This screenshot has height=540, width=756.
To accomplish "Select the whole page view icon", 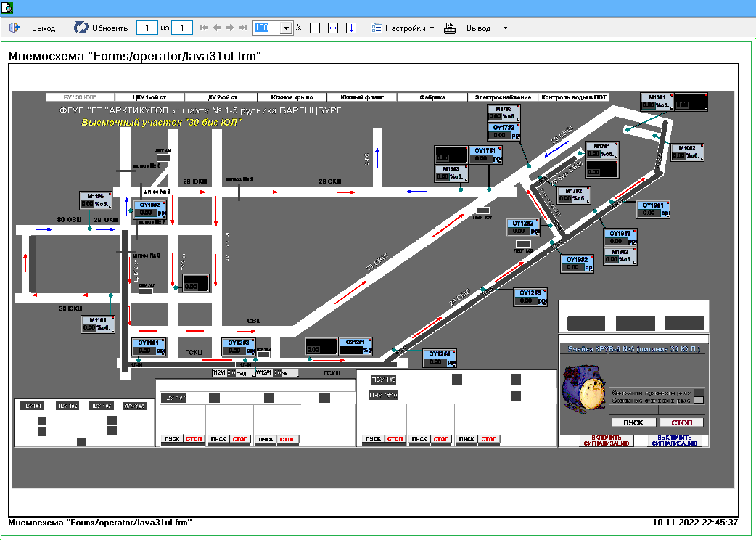I will pyautogui.click(x=315, y=28).
